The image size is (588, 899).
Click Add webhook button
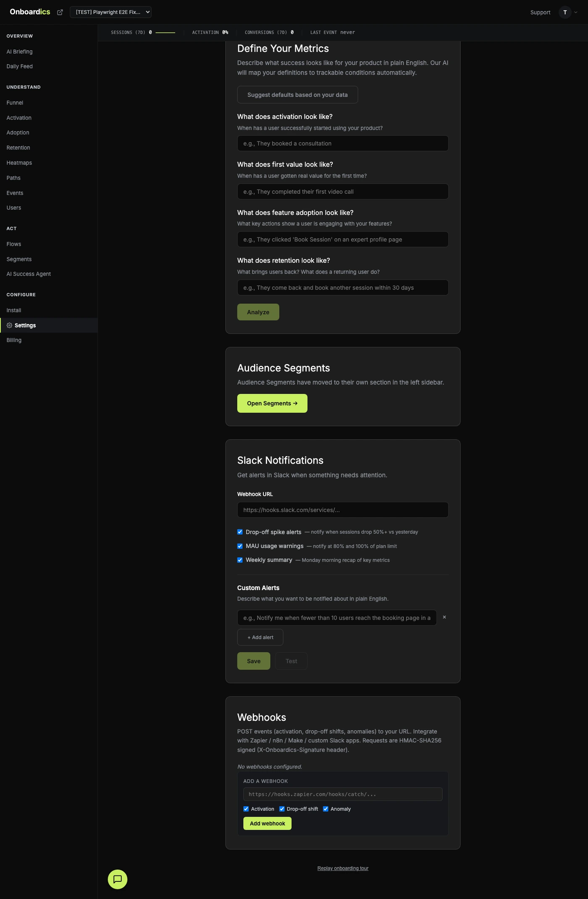point(267,823)
